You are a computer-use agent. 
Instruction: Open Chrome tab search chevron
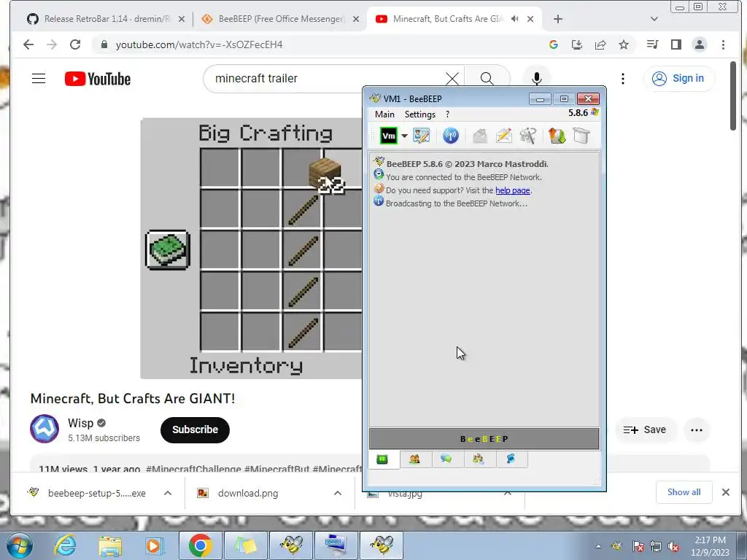tap(654, 19)
